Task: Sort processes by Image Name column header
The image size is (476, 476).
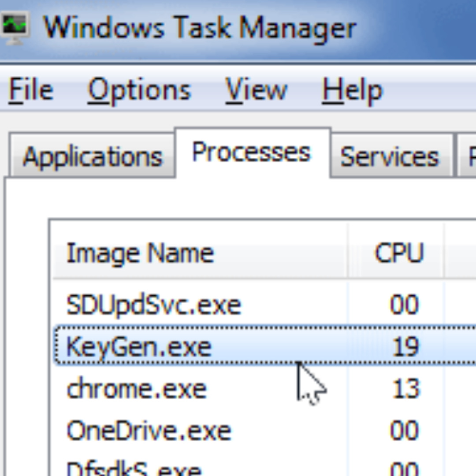Action: pos(140,253)
